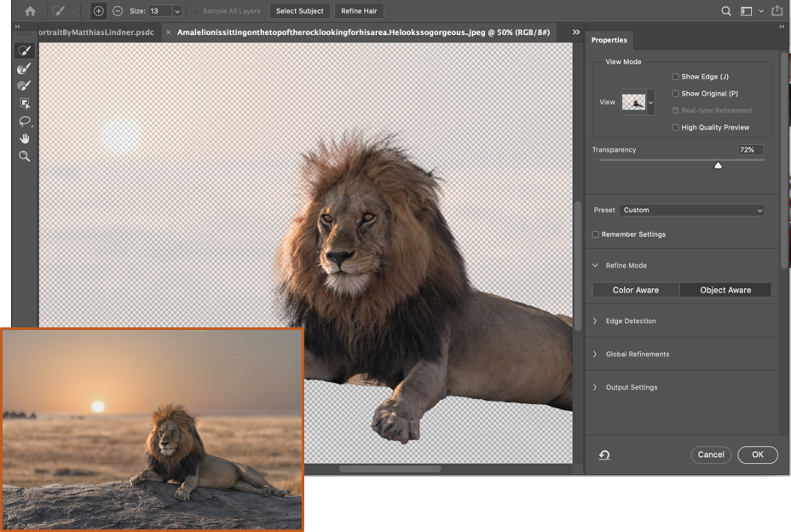Open the Preset dropdown showing Custom
This screenshot has width=791, height=532.
tap(691, 210)
